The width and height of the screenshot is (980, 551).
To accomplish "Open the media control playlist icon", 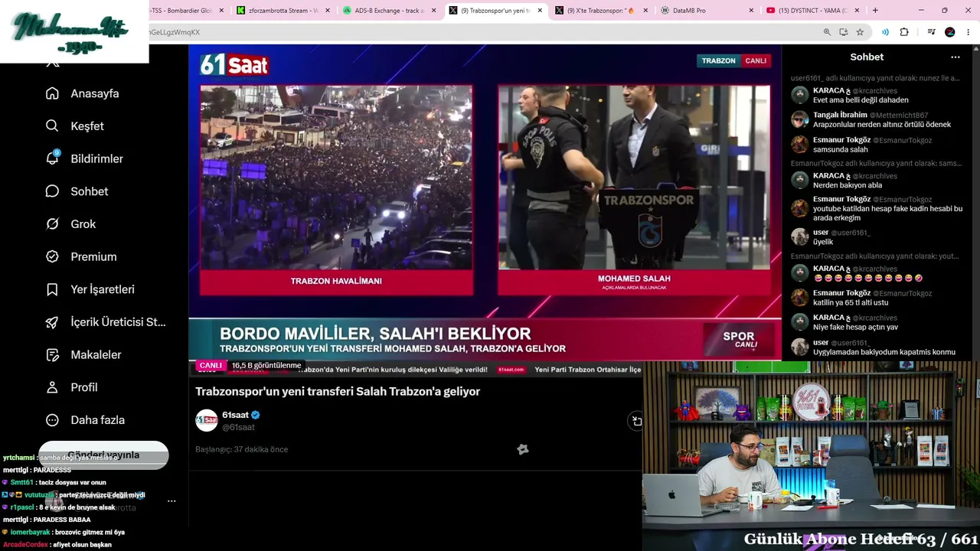I will click(931, 32).
